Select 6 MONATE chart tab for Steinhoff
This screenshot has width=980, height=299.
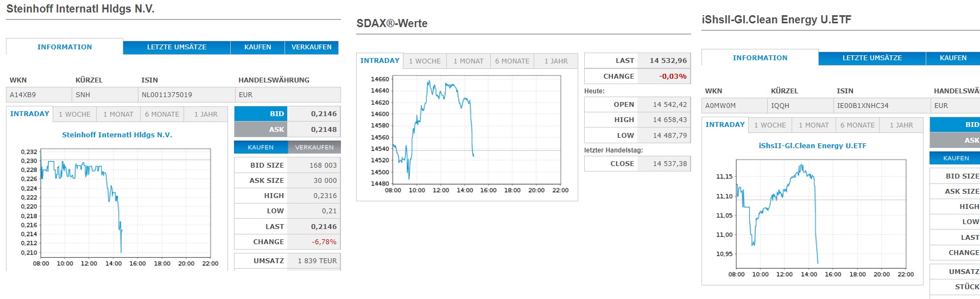[162, 114]
